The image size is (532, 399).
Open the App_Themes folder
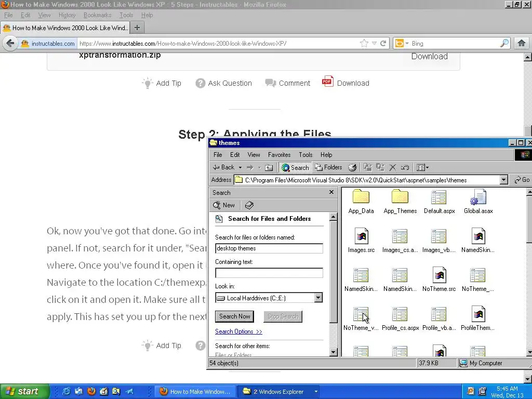coord(400,202)
